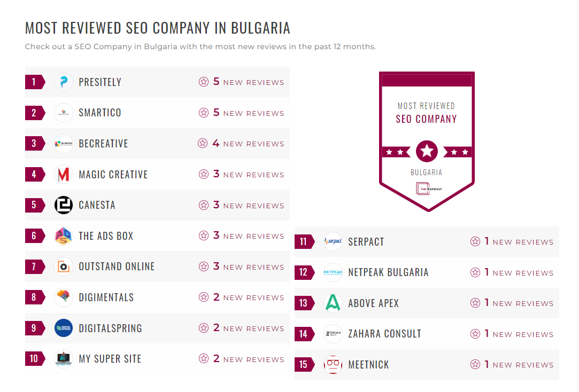579x392 pixels.
Task: Open the Canesta black circular logo
Action: coord(64,205)
